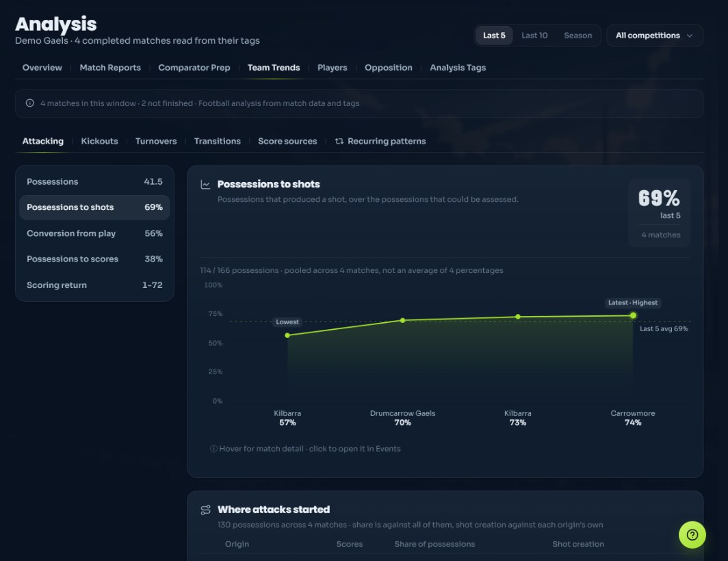The height and width of the screenshot is (561, 728).
Task: Switch to the Last 10 window
Action: point(534,36)
